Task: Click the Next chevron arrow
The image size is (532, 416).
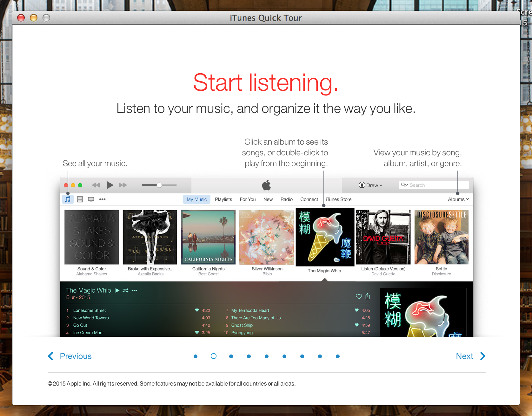Action: click(482, 356)
